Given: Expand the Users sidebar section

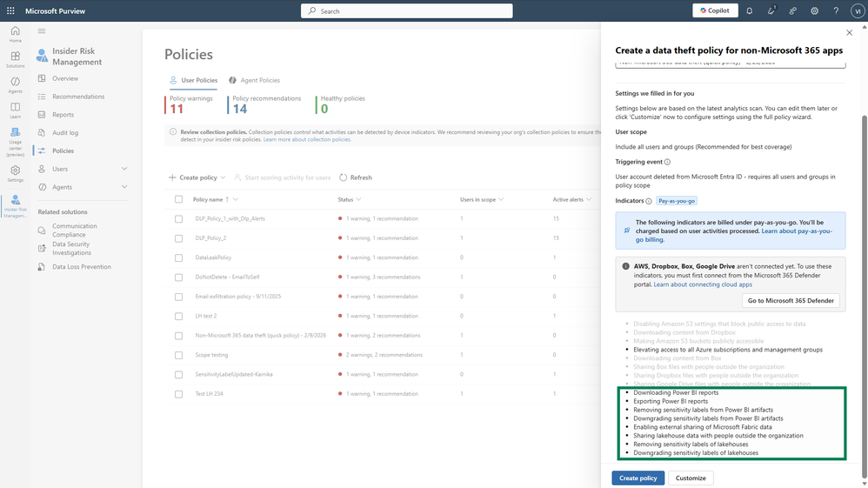Looking at the screenshot, I should tap(124, 169).
